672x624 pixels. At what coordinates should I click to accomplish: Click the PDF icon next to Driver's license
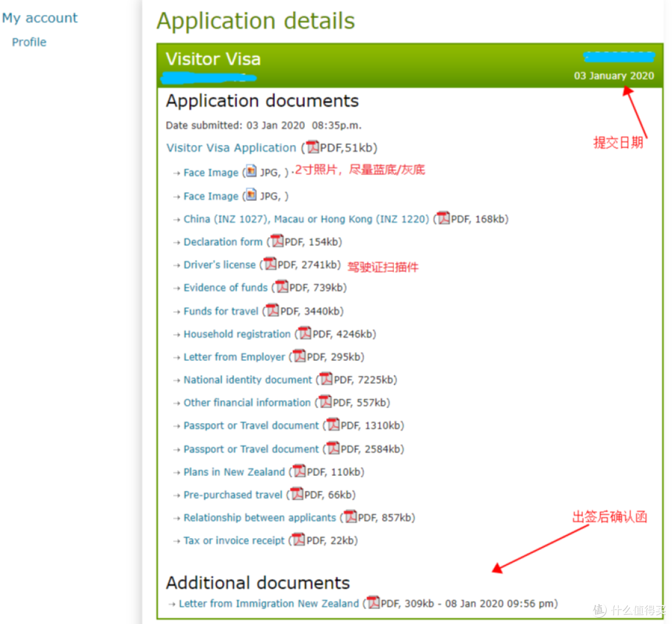pos(270,264)
